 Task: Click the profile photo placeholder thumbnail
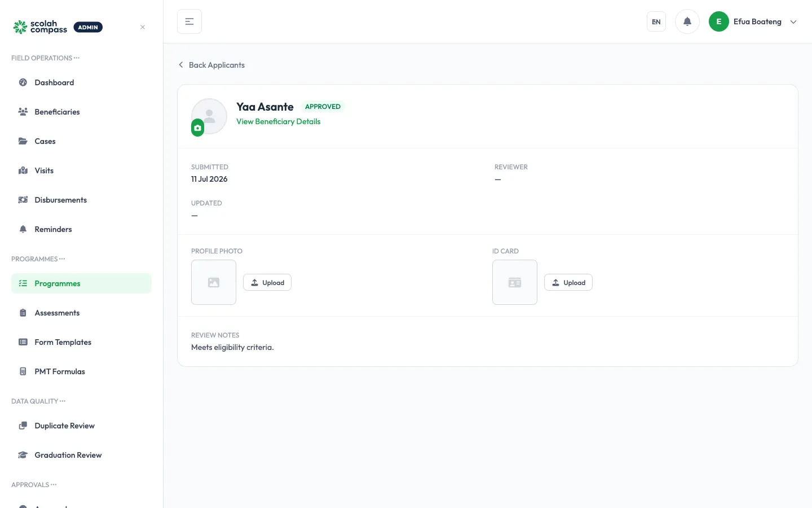(x=214, y=282)
